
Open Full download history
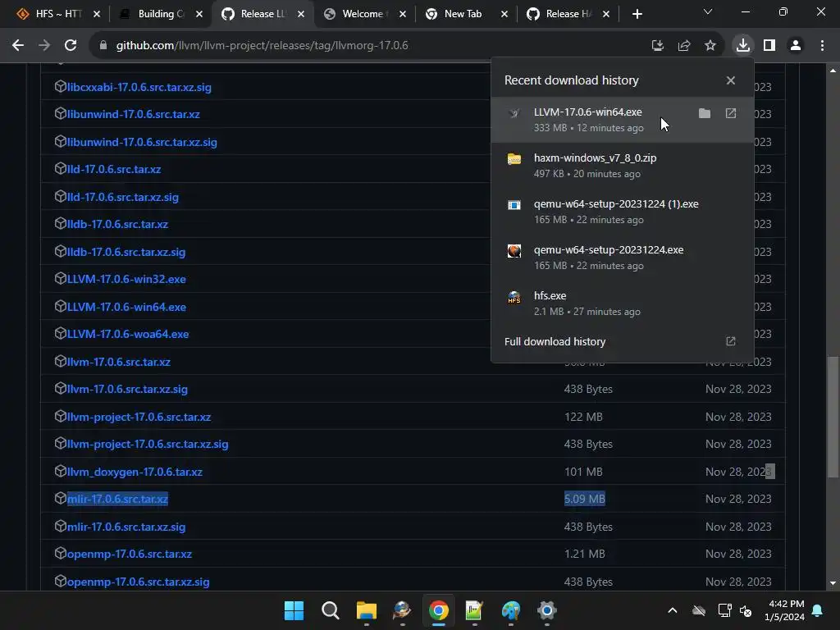622,341
